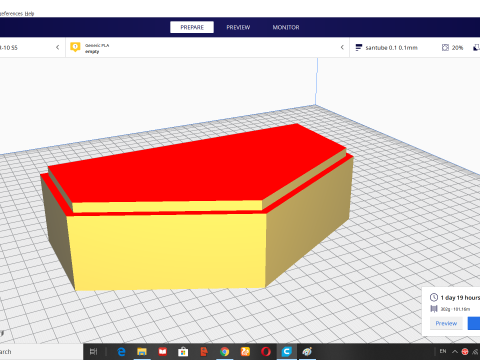Click the material usage spool icon
Image resolution: width=480 pixels, height=360 pixels.
(434, 309)
